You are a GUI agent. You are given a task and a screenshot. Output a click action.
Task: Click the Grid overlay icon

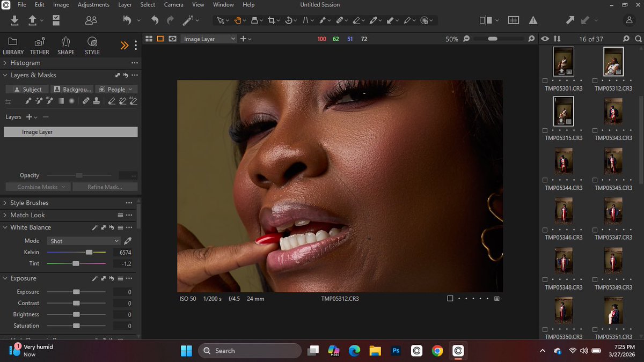[514, 20]
